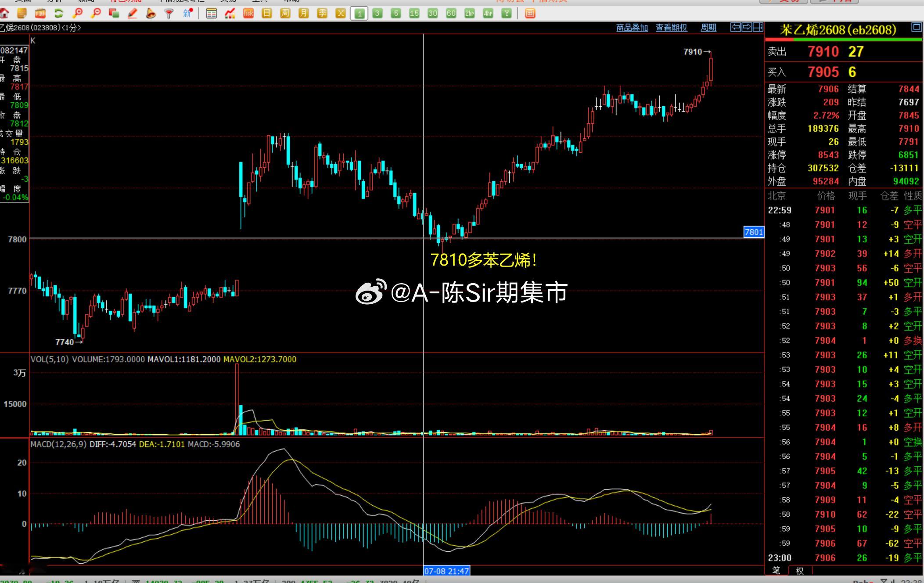Select the 3-minute period button

[377, 13]
